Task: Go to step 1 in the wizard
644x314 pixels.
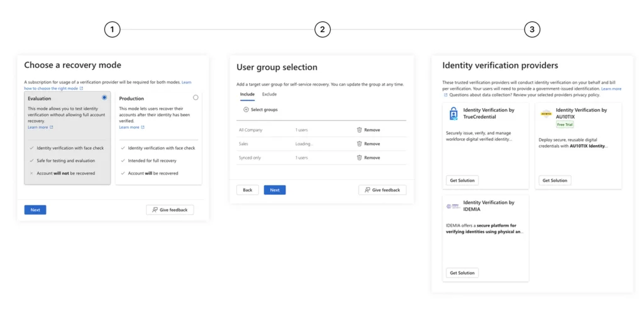Action: [x=112, y=30]
